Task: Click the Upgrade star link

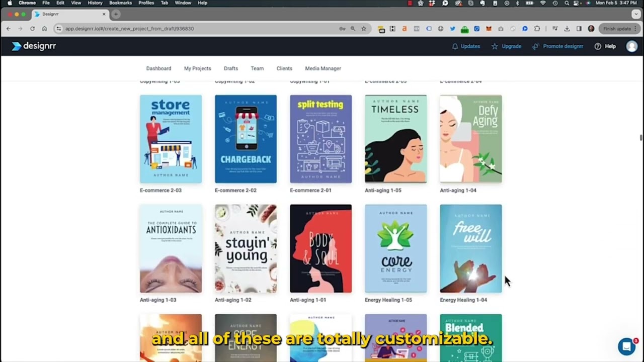Action: point(506,46)
